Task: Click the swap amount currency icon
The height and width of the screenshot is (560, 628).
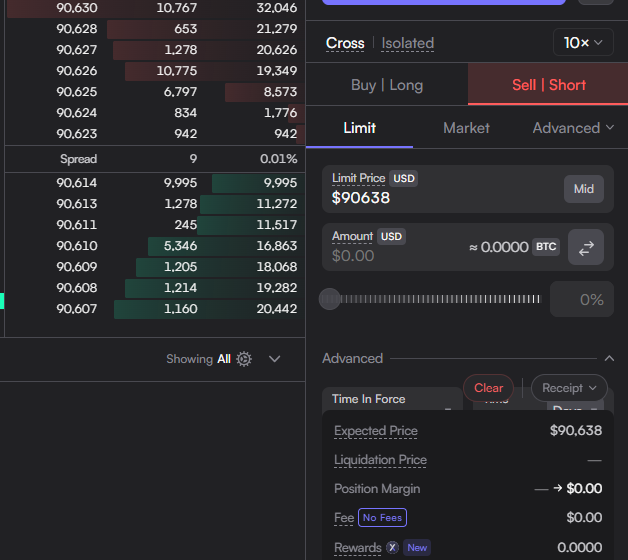Action: (x=586, y=248)
